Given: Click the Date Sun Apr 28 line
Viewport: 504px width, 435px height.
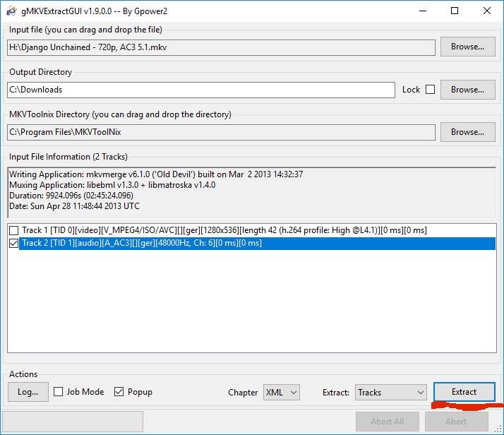Looking at the screenshot, I should 74,206.
